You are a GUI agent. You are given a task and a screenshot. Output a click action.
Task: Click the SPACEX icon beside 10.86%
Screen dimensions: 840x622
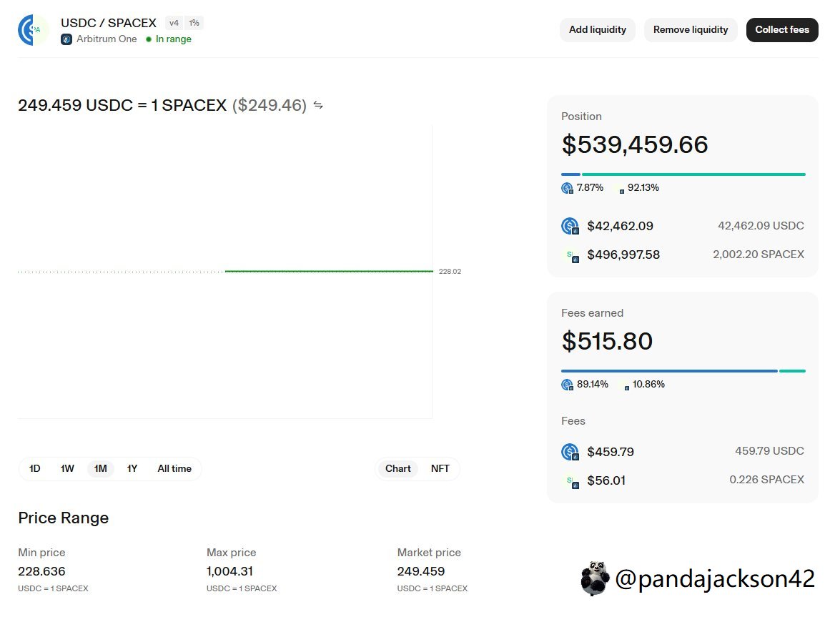[x=626, y=386]
